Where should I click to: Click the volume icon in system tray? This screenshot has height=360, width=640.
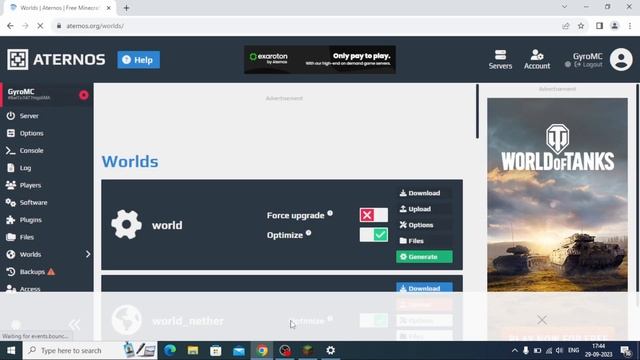click(x=560, y=350)
